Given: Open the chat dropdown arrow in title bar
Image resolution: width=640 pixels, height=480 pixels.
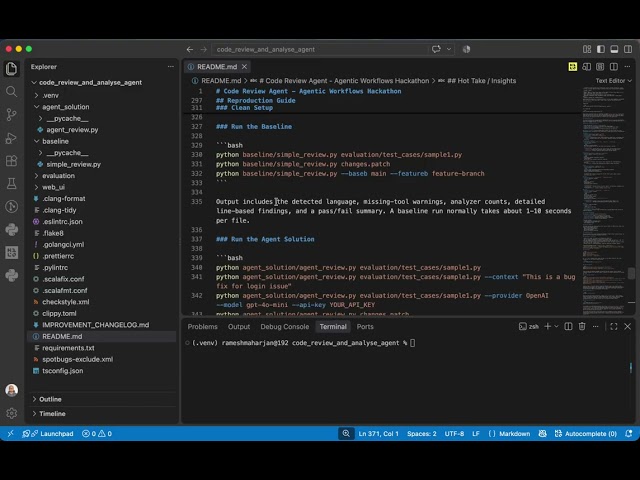Looking at the screenshot, I should click(x=449, y=49).
